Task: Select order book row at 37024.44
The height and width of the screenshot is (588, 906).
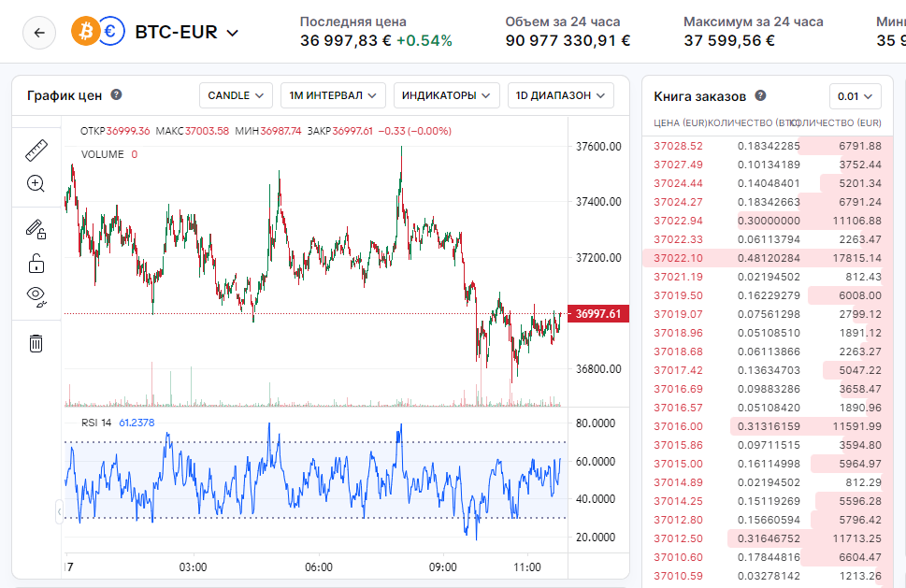Action: (768, 183)
